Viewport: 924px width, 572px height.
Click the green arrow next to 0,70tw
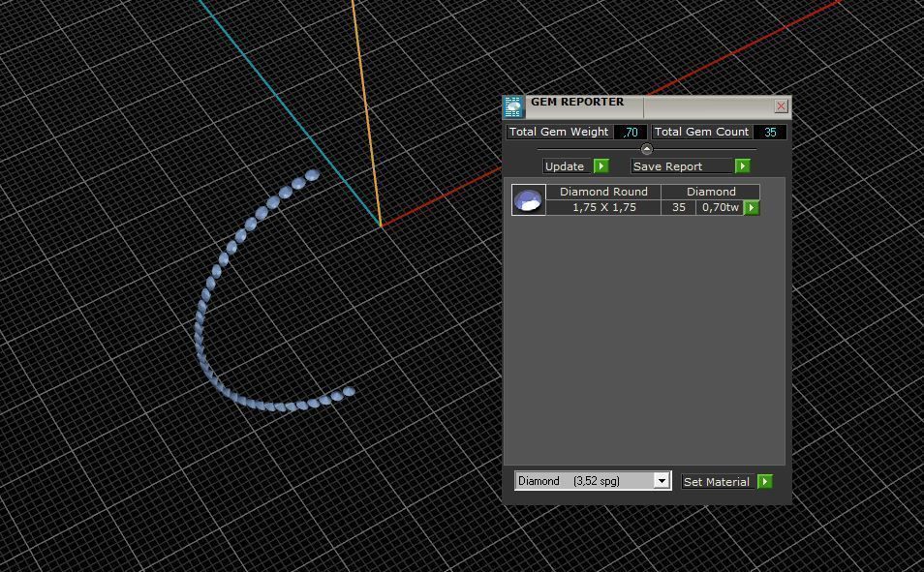[x=752, y=207]
